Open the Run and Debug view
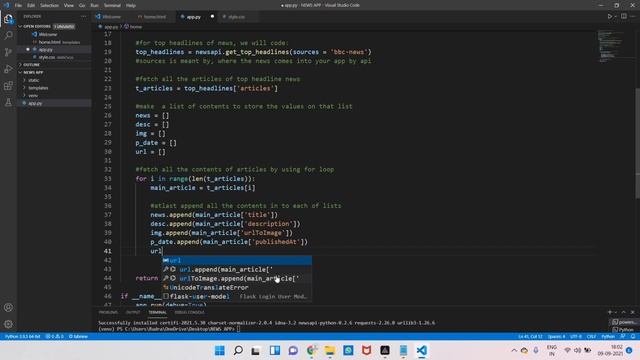Image resolution: width=640 pixels, height=360 pixels. pos(8,69)
